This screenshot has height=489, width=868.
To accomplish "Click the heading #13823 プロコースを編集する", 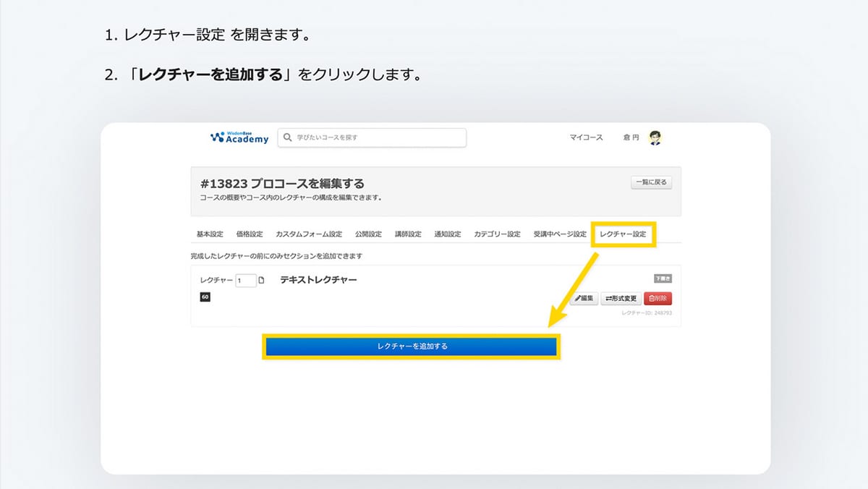I will pyautogui.click(x=282, y=184).
